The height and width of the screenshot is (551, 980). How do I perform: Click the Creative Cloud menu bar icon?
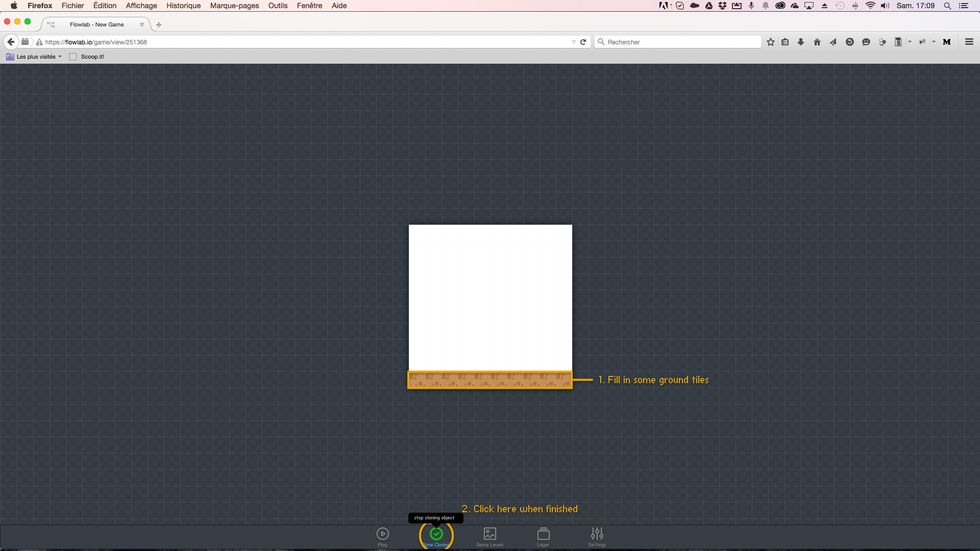click(780, 6)
